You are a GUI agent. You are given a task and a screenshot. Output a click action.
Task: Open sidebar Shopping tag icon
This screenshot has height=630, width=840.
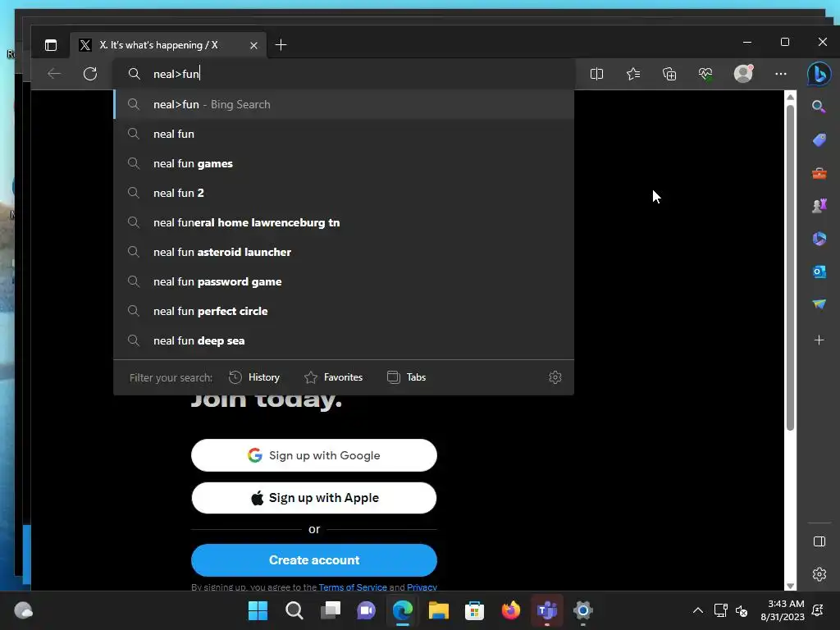point(819,139)
